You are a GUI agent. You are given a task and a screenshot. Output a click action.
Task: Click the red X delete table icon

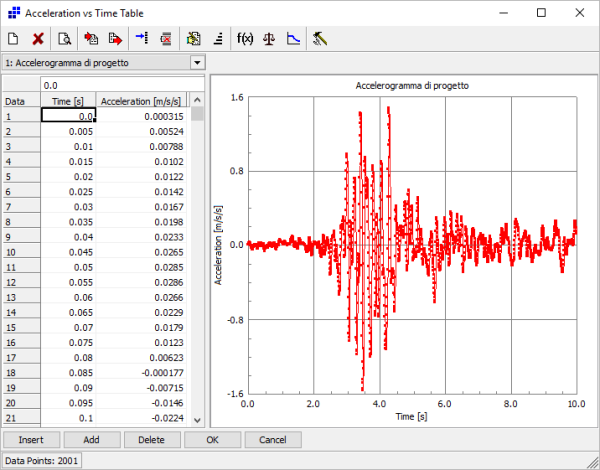click(38, 40)
